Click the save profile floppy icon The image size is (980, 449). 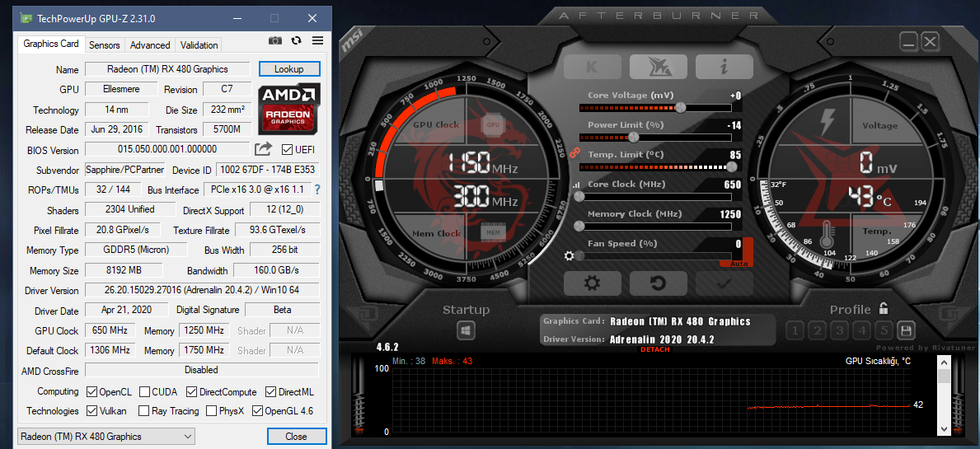[x=906, y=331]
